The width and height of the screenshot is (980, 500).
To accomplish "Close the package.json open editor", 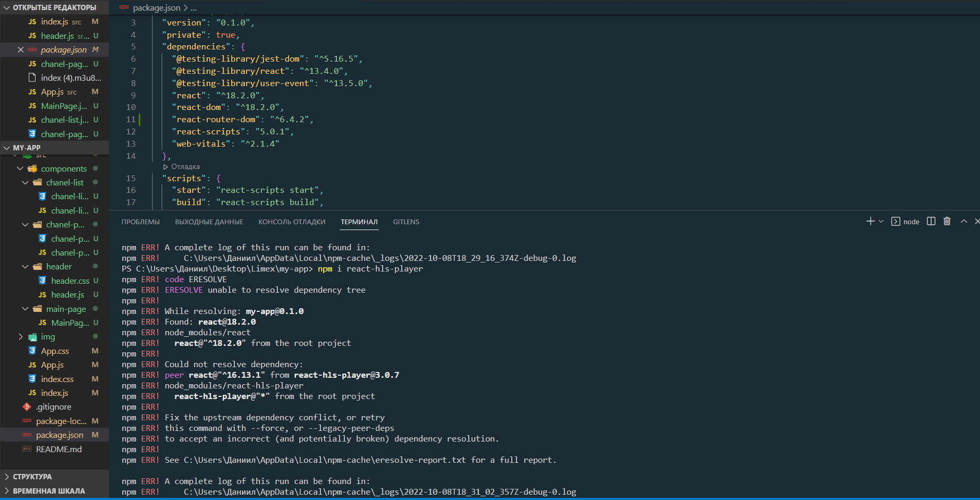I will [x=21, y=50].
